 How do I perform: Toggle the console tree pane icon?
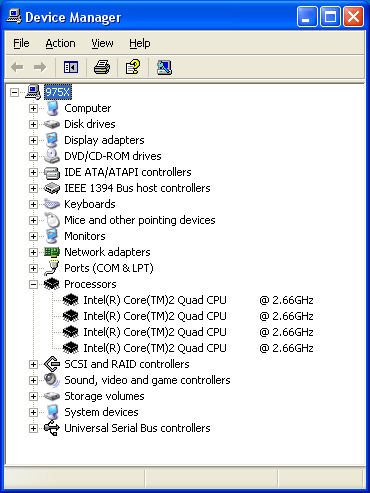(71, 67)
